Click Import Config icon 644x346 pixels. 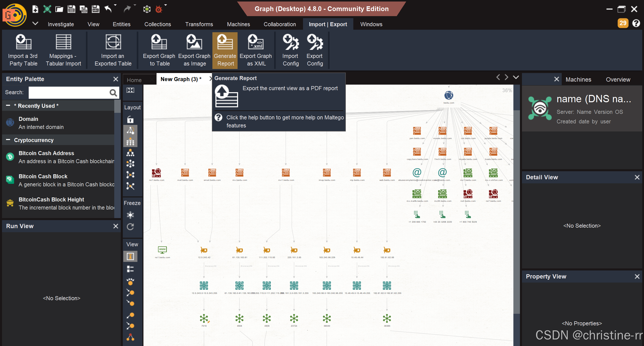290,42
